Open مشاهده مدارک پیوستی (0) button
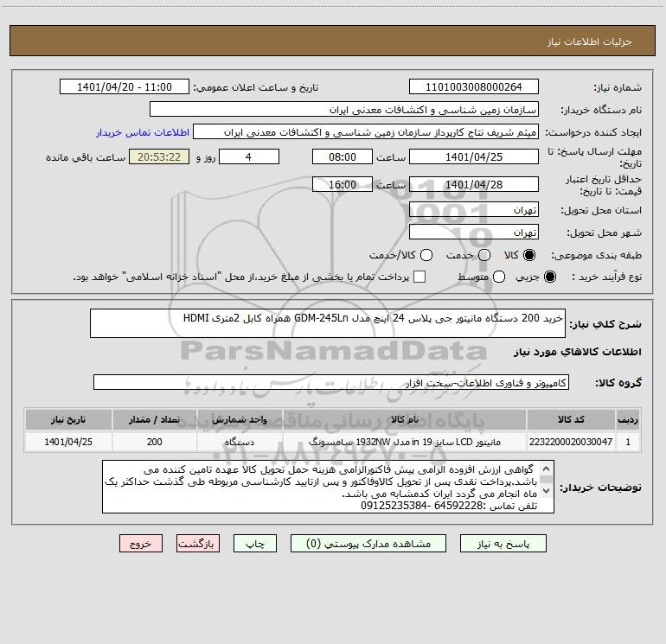 [368, 544]
